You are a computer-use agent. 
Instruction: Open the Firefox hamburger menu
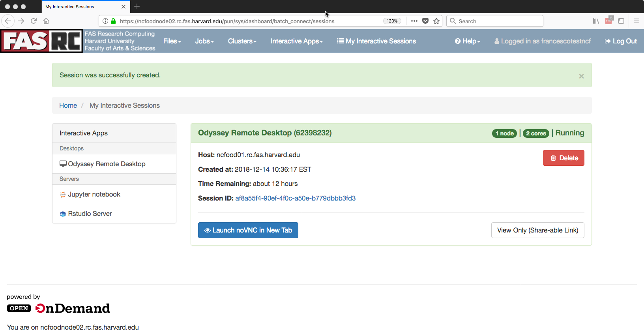636,21
